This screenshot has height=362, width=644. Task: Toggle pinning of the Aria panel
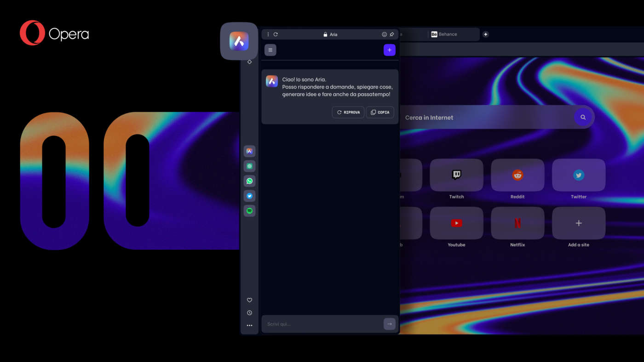pyautogui.click(x=392, y=34)
